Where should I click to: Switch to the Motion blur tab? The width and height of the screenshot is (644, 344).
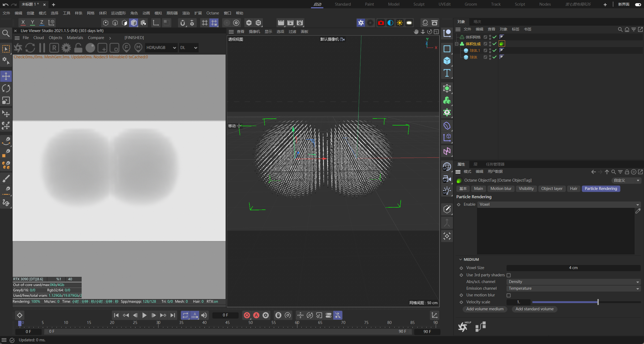click(501, 189)
